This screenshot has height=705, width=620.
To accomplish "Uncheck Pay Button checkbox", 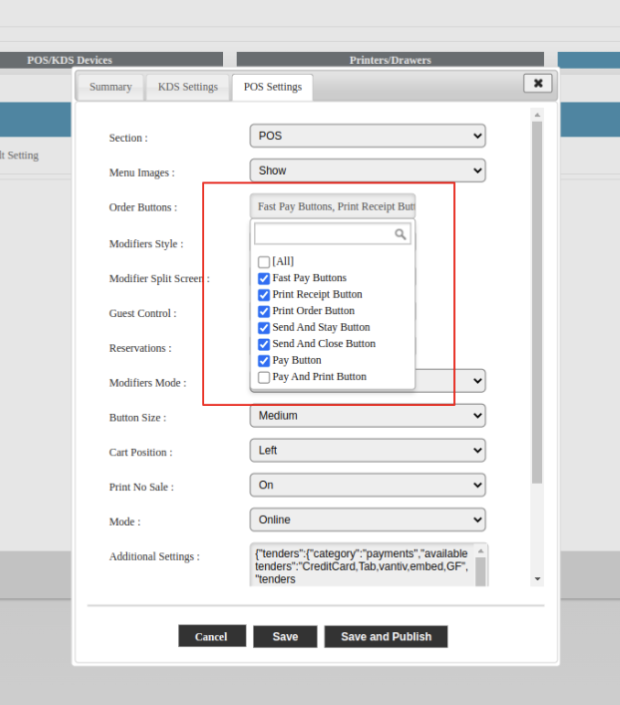I will click(264, 361).
